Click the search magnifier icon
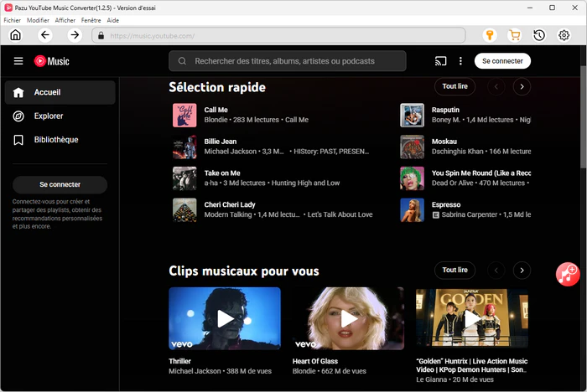Viewport: 587px width, 392px height. pyautogui.click(x=182, y=61)
